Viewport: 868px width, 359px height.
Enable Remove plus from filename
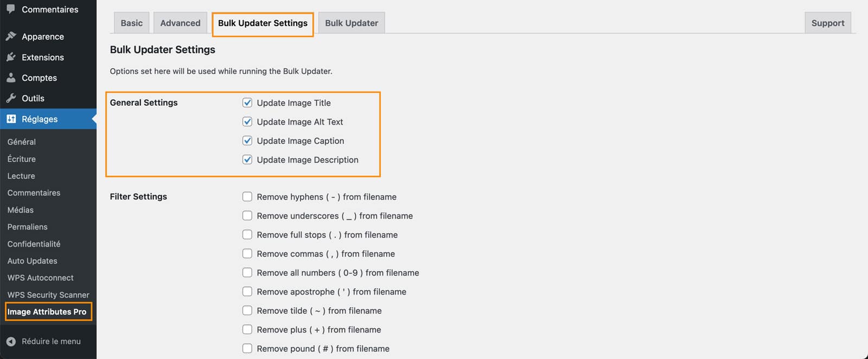coord(247,329)
